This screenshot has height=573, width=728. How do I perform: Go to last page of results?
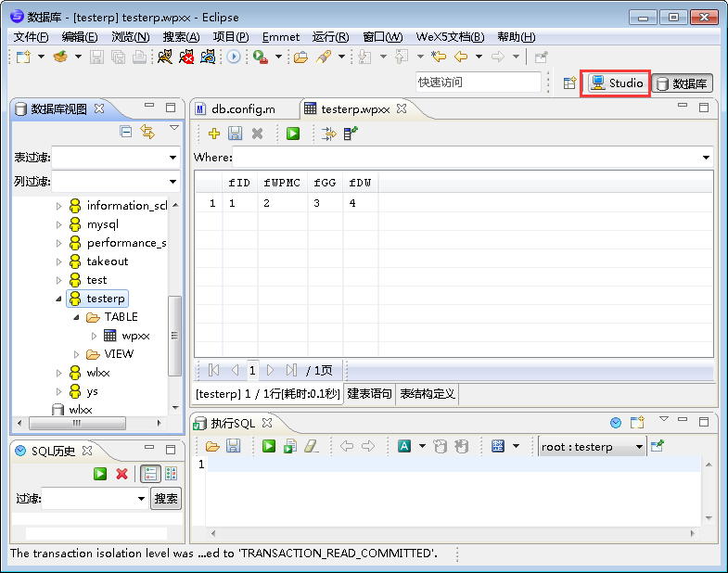[x=291, y=370]
